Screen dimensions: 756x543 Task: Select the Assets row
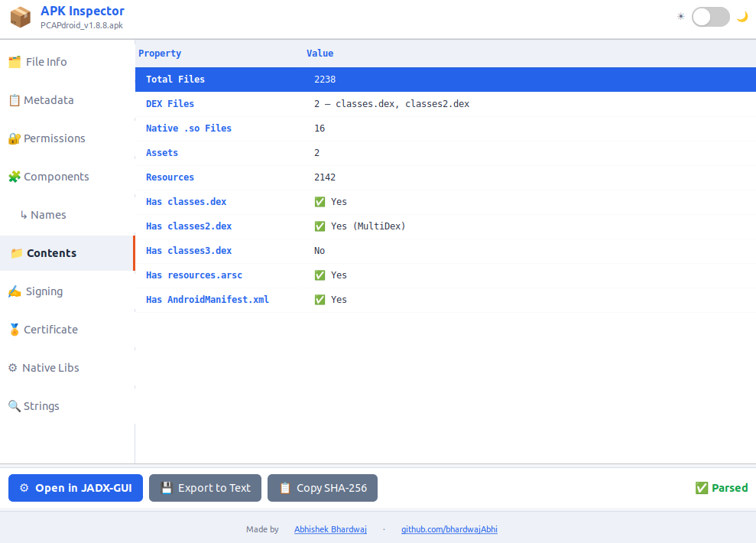(x=446, y=153)
